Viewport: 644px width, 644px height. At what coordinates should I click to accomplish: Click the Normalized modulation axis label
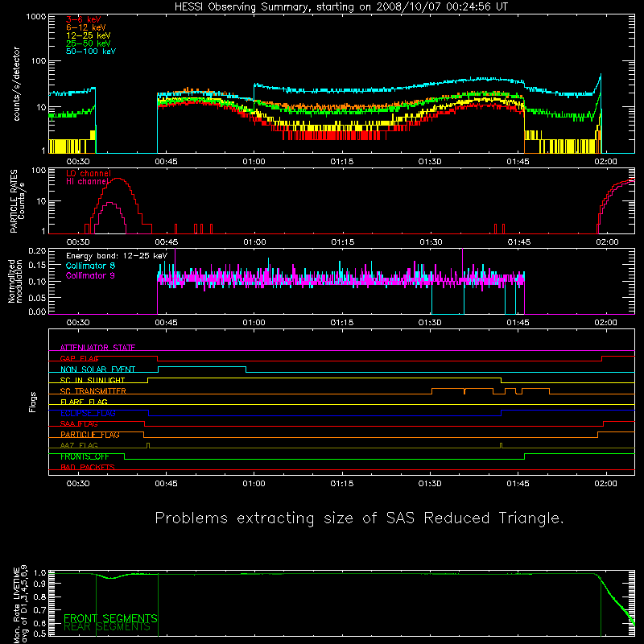(15, 281)
